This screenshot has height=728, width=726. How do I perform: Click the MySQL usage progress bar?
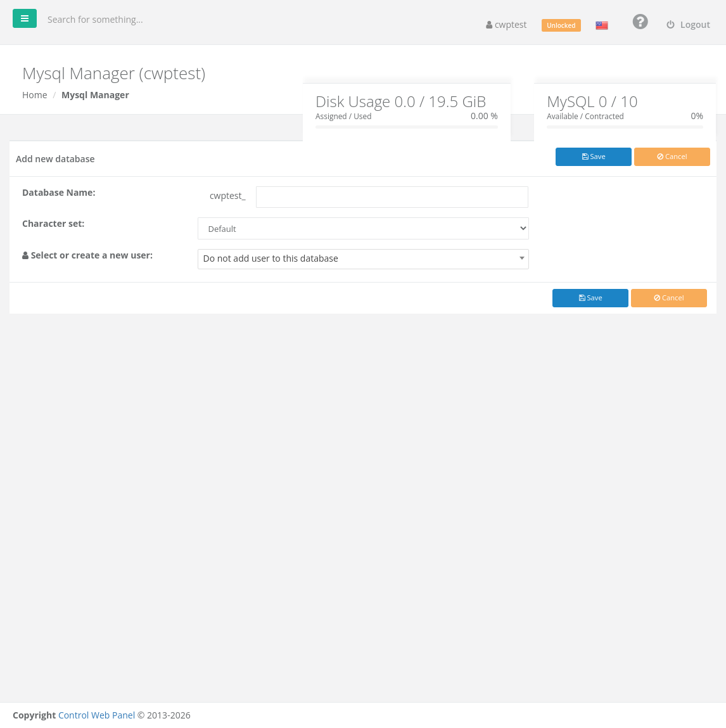625,127
